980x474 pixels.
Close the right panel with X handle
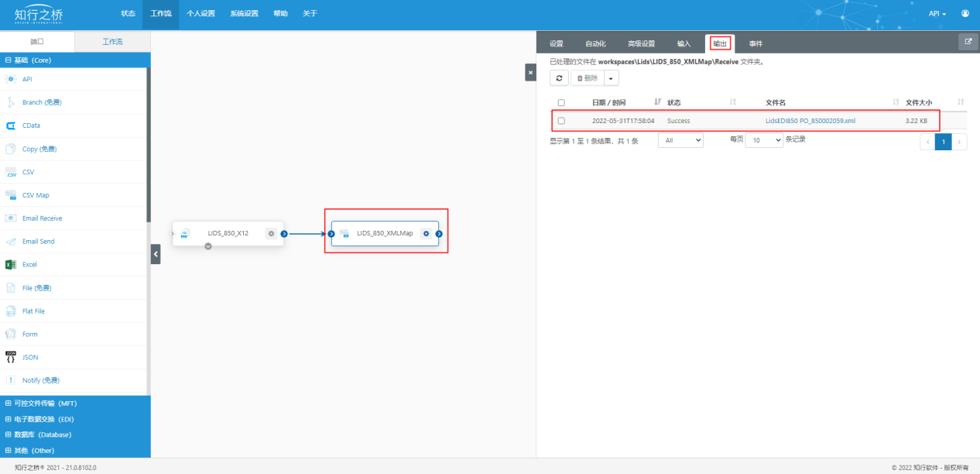tap(530, 72)
